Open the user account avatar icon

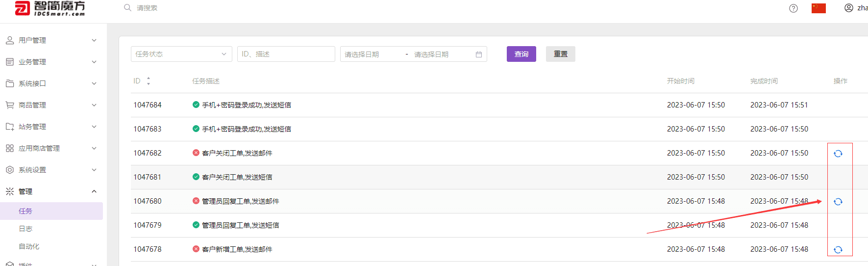[849, 8]
